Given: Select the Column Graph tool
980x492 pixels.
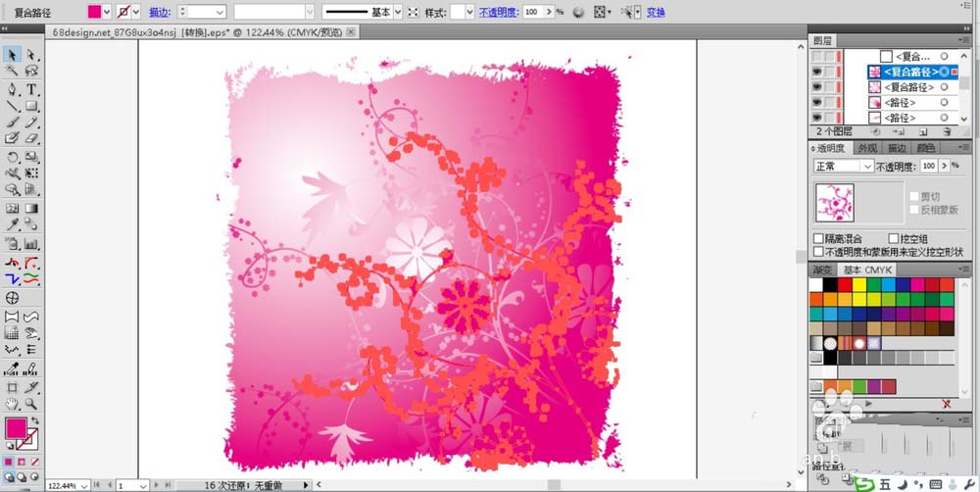Looking at the screenshot, I should pyautogui.click(x=31, y=243).
